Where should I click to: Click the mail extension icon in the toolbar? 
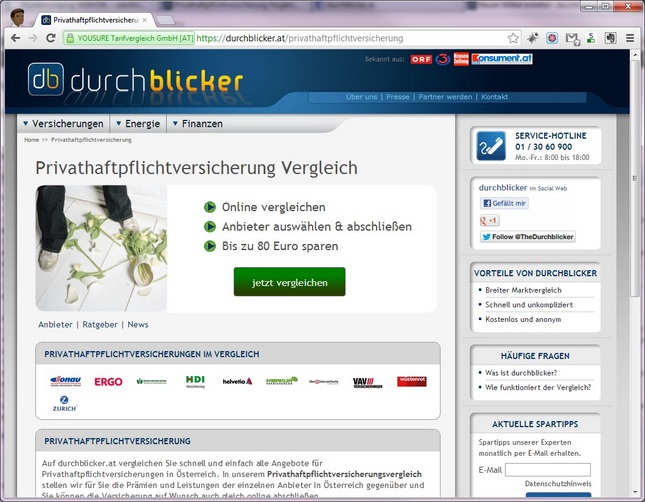[x=572, y=39]
